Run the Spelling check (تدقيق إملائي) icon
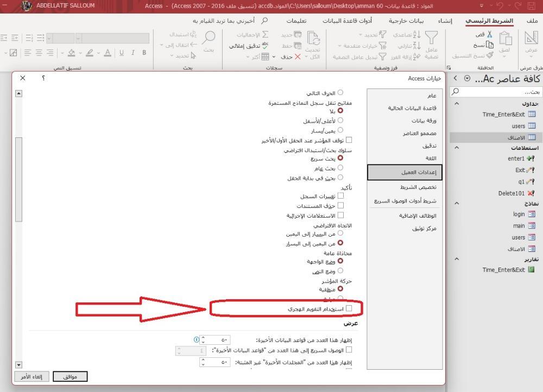 tap(265, 46)
